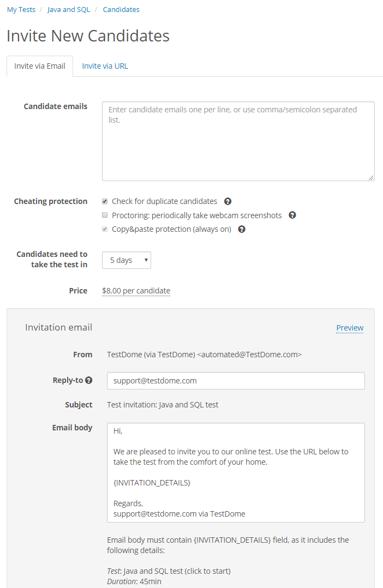
Task: Click help icon beside duplicate candidates check
Action: tap(228, 201)
